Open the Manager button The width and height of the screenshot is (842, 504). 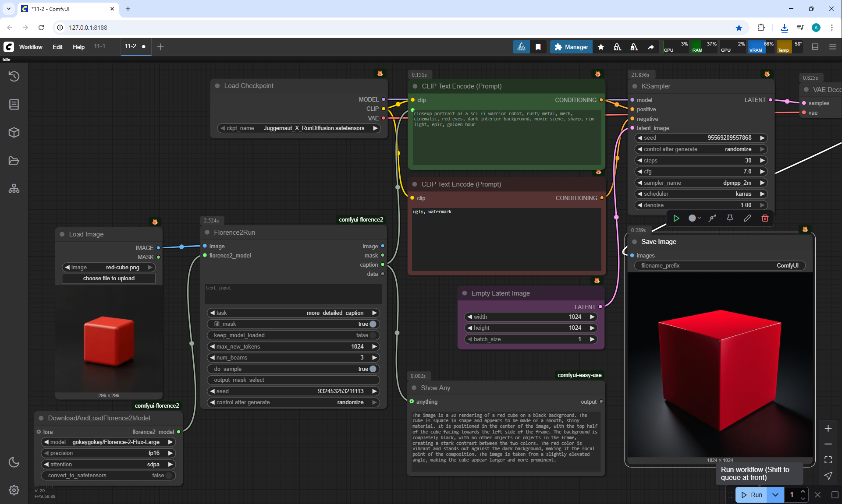571,47
